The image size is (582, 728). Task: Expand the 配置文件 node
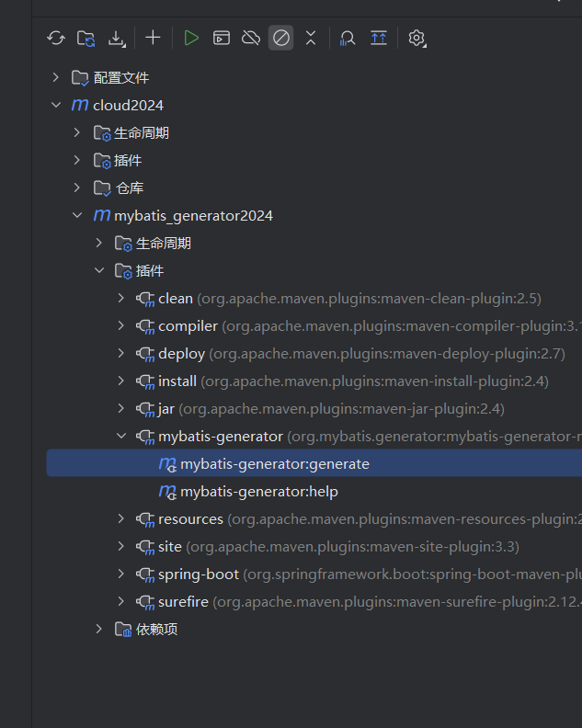56,77
